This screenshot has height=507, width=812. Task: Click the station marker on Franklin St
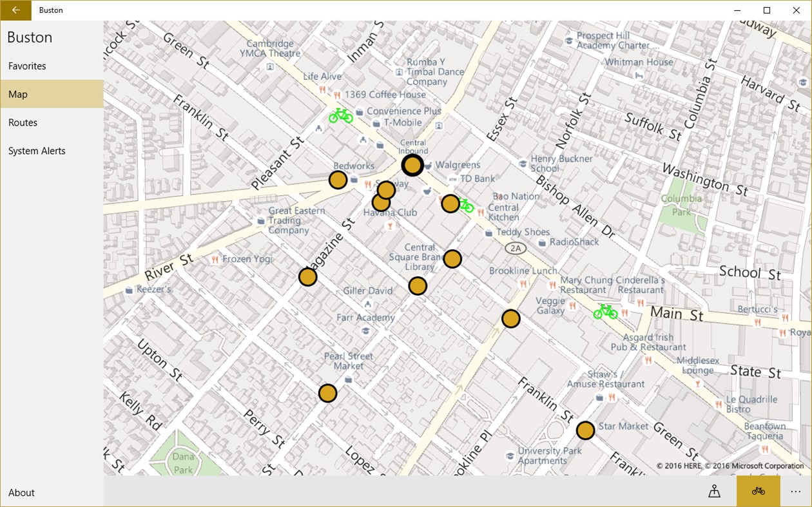[x=510, y=318]
